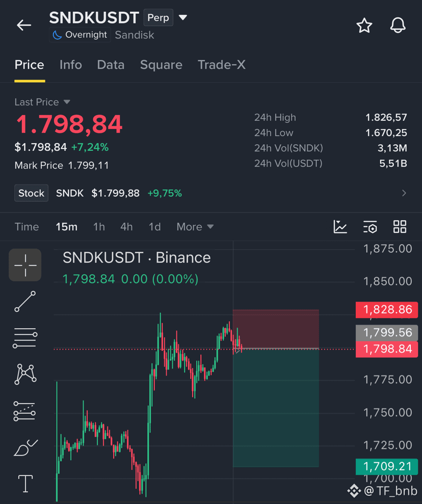The image size is (422, 504).
Task: Tap the Perp contract badge
Action: (x=158, y=18)
